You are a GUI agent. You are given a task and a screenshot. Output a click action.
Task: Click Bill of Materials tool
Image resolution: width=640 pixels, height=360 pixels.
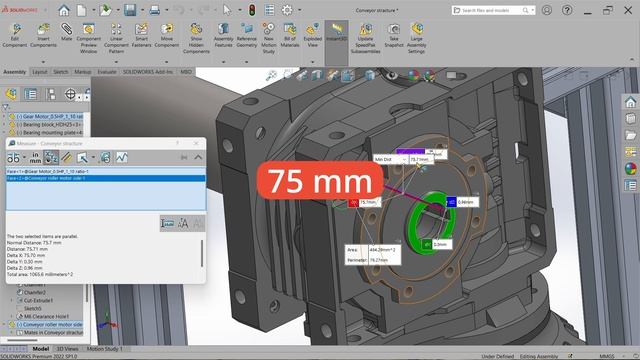tap(290, 36)
